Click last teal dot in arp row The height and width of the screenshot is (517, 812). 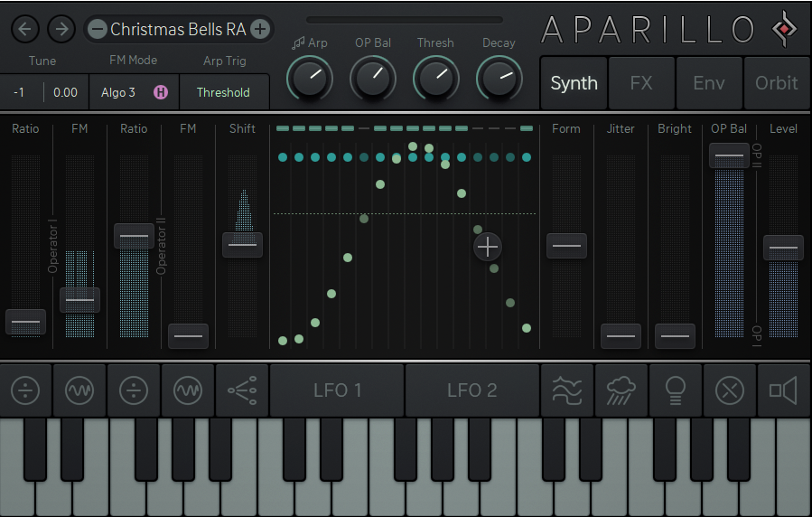[x=527, y=157]
